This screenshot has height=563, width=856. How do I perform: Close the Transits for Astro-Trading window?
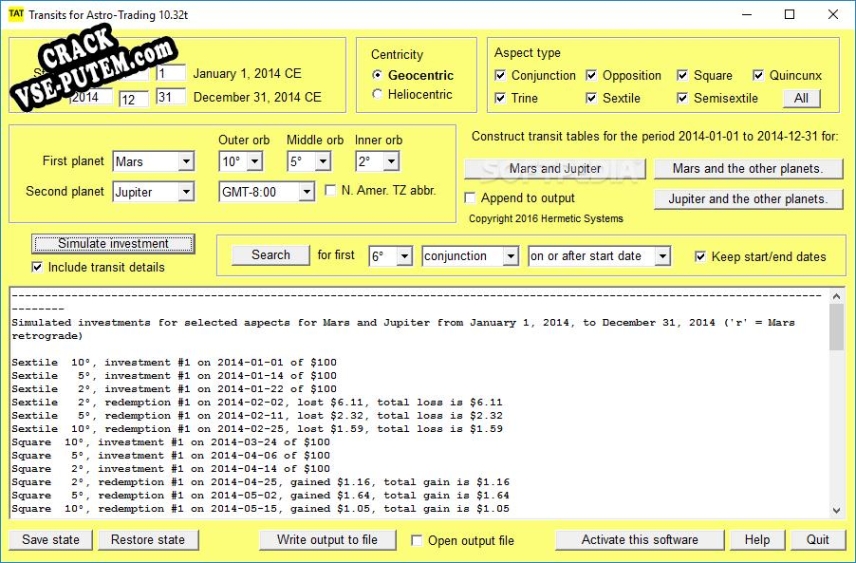[833, 15]
